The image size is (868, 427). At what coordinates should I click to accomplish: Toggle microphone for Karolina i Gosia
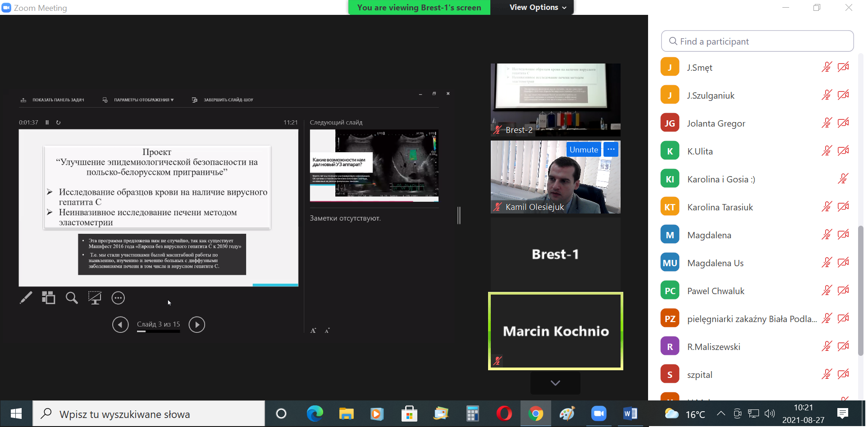coord(843,179)
